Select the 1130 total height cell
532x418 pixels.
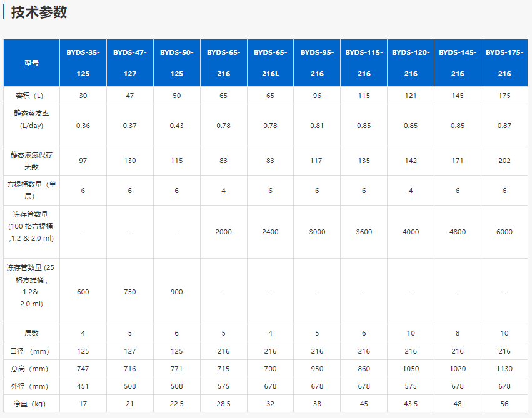coord(504,369)
